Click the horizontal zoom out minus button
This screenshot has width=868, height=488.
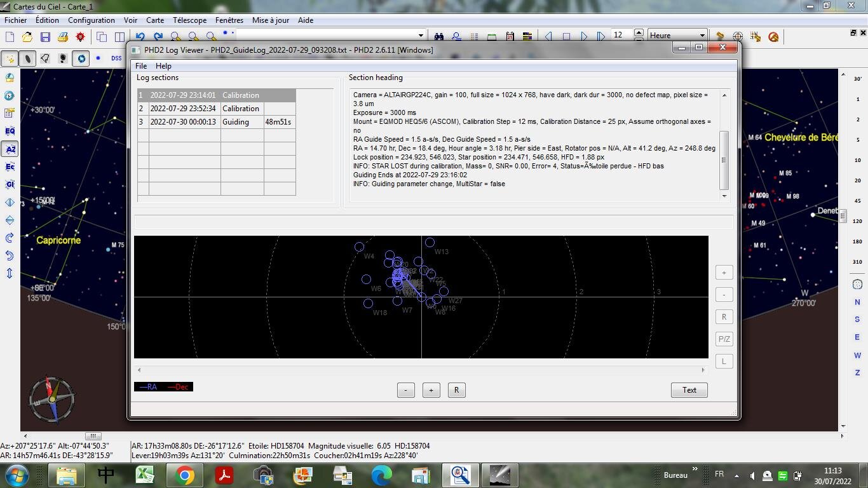(405, 390)
